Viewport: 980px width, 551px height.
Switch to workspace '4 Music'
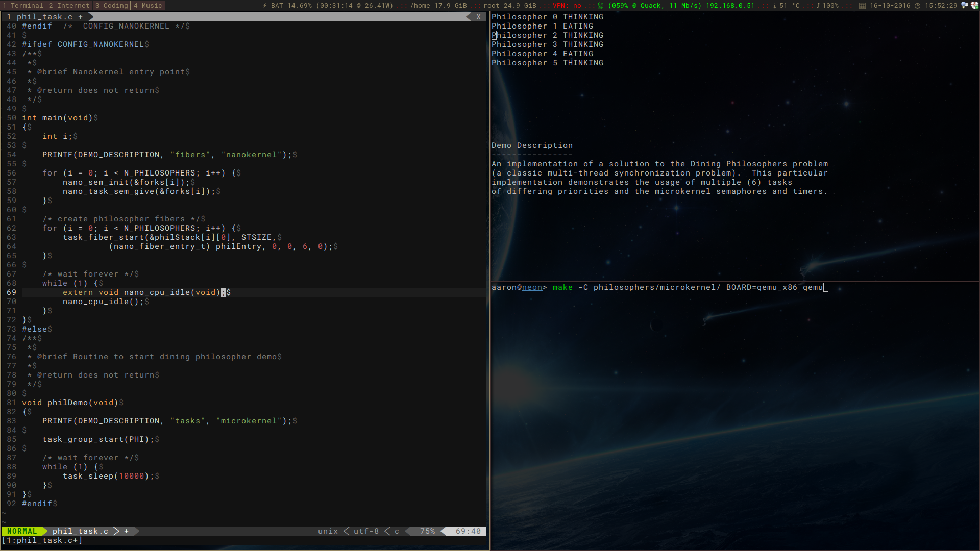point(148,5)
